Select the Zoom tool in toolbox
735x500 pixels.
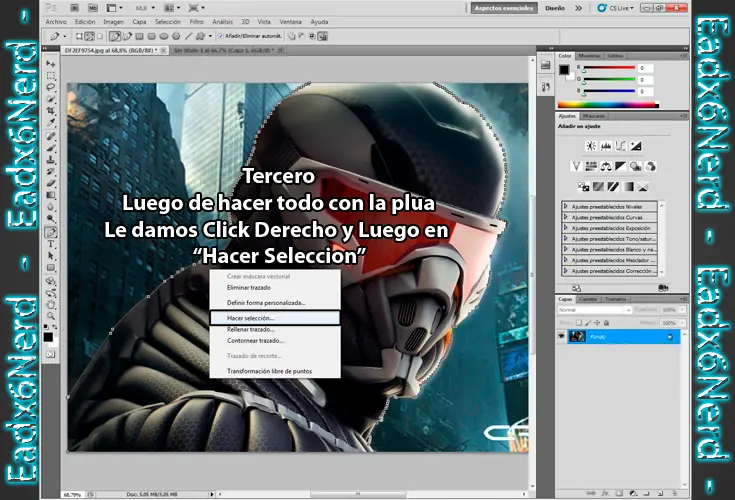(x=51, y=316)
